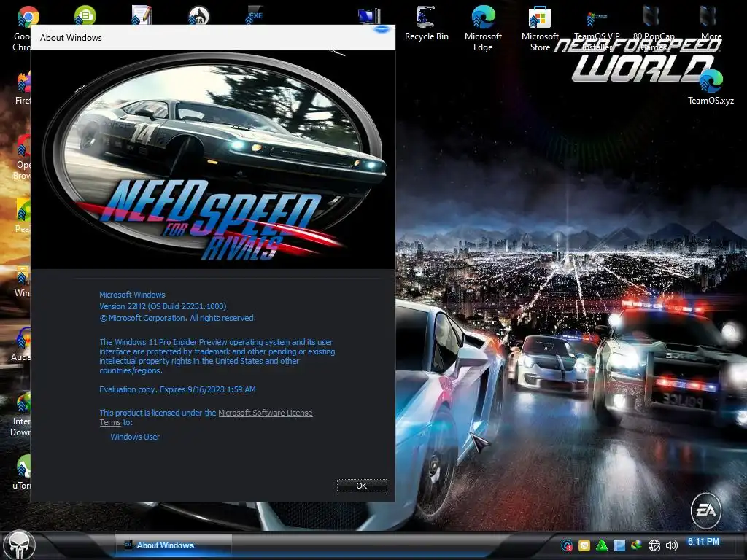Select the PeaZip desktop icon
Screen dimensions: 747x560
pos(23,216)
